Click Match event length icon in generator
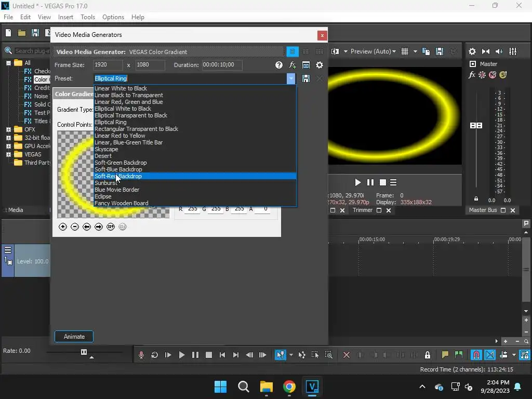This screenshot has height=399, width=532. click(x=306, y=65)
